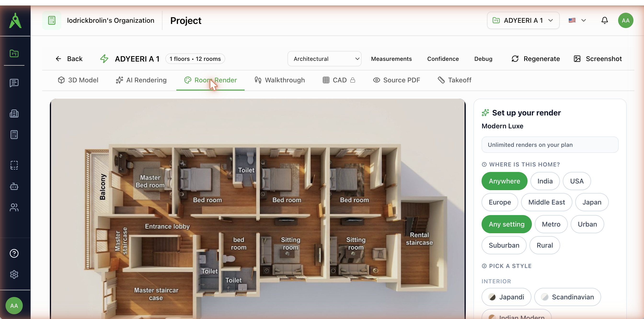This screenshot has width=644, height=319.
Task: Choose the Metro setting
Action: pos(551,224)
